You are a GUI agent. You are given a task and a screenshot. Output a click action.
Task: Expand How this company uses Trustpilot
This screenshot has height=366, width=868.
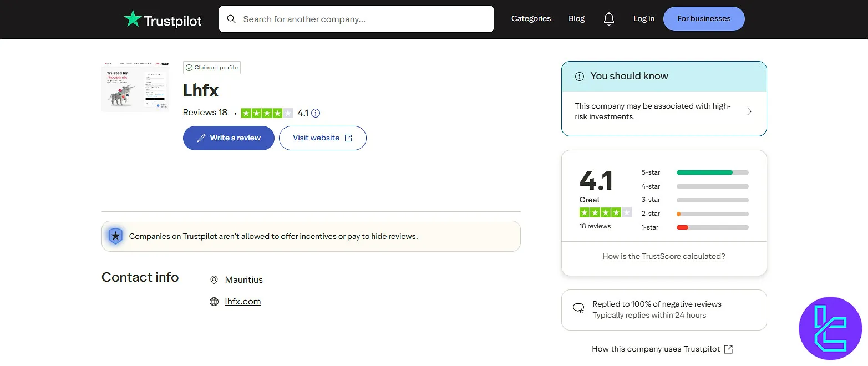tap(657, 349)
